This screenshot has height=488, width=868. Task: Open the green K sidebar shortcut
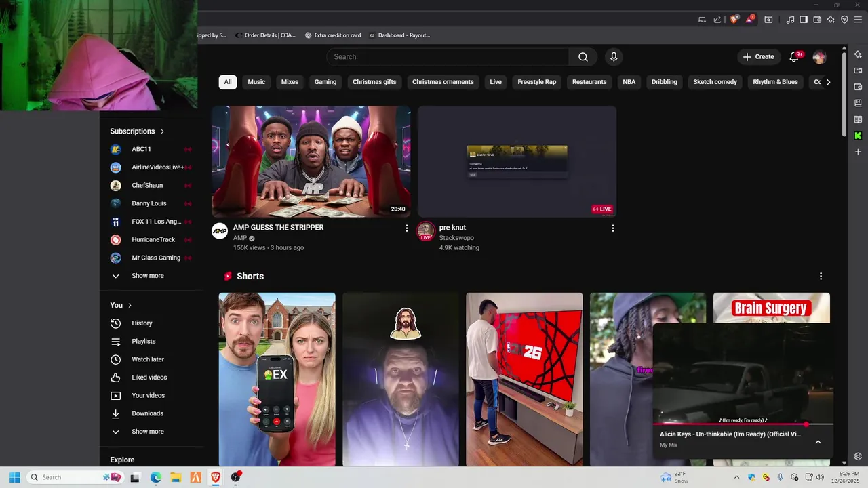pos(858,136)
